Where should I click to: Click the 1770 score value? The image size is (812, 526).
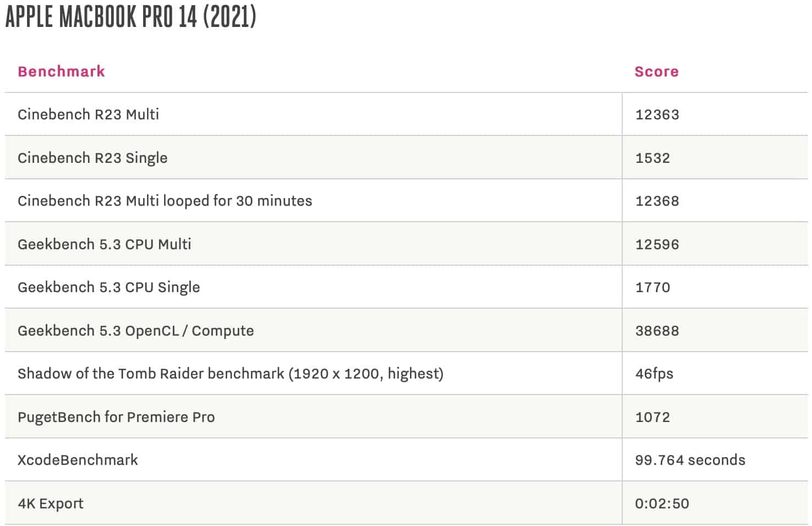[x=652, y=287]
